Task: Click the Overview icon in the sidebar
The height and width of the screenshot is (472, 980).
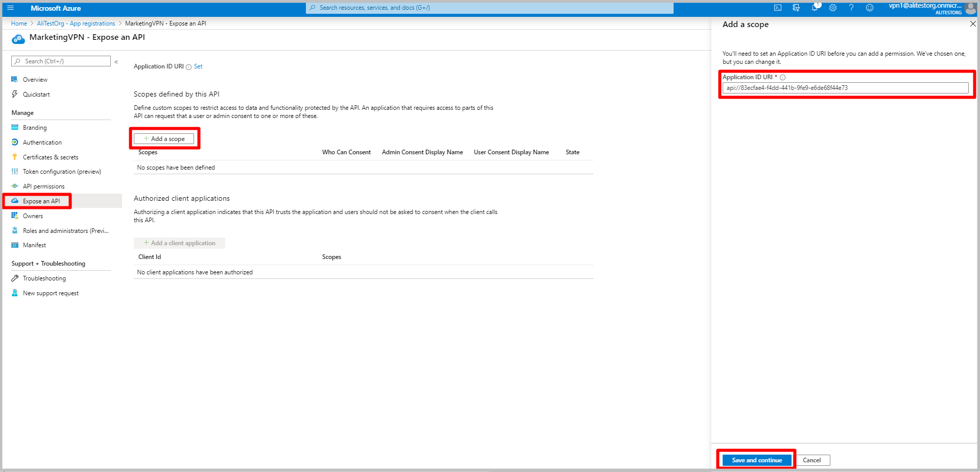Action: coord(15,79)
